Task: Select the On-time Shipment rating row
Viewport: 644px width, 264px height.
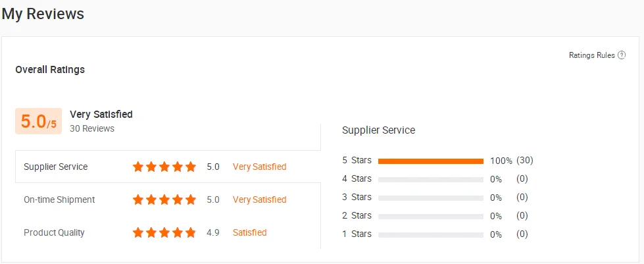Action: tap(168, 199)
